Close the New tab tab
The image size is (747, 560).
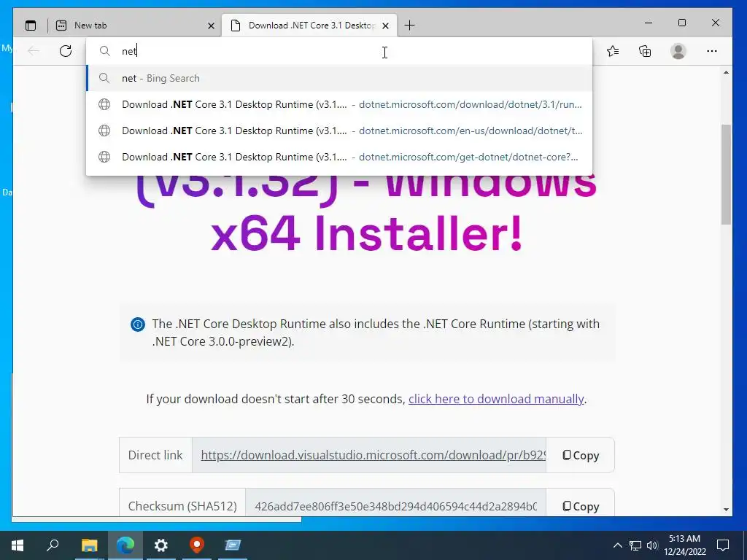[x=211, y=26]
